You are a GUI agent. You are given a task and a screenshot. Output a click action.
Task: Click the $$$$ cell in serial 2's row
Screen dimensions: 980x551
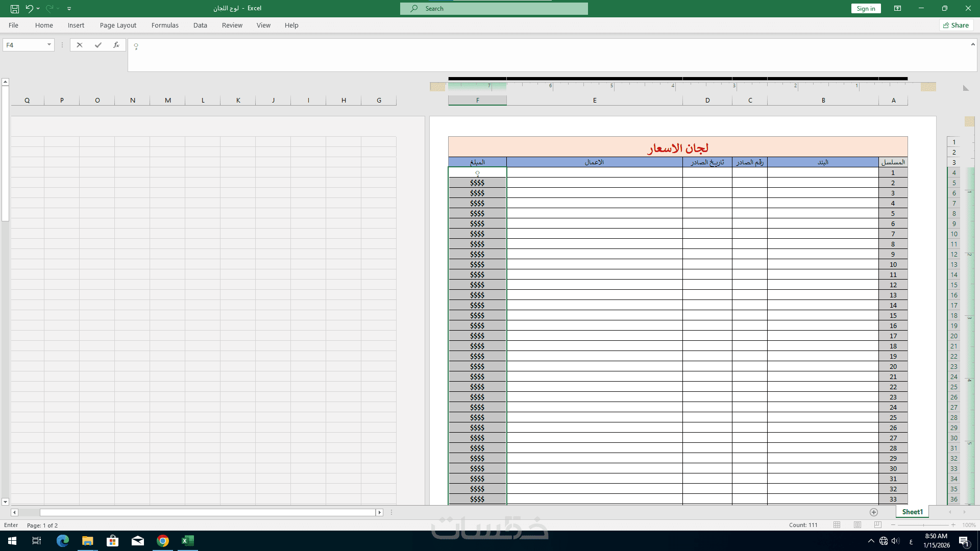[477, 183]
